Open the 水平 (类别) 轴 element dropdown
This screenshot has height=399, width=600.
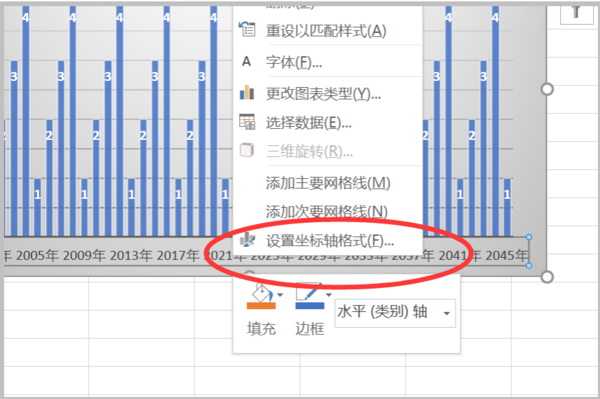point(395,313)
